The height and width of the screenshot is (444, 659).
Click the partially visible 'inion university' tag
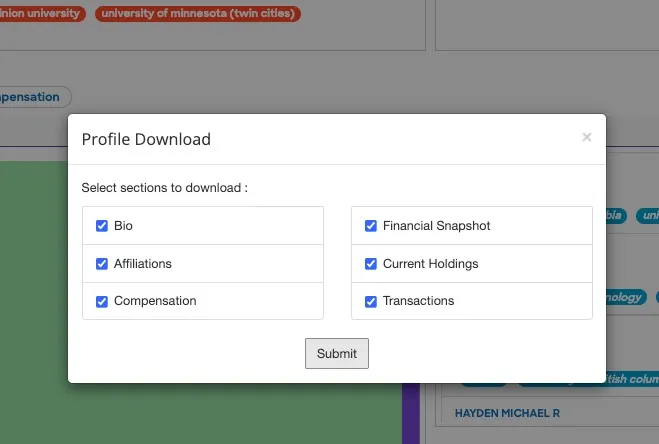coord(42,13)
